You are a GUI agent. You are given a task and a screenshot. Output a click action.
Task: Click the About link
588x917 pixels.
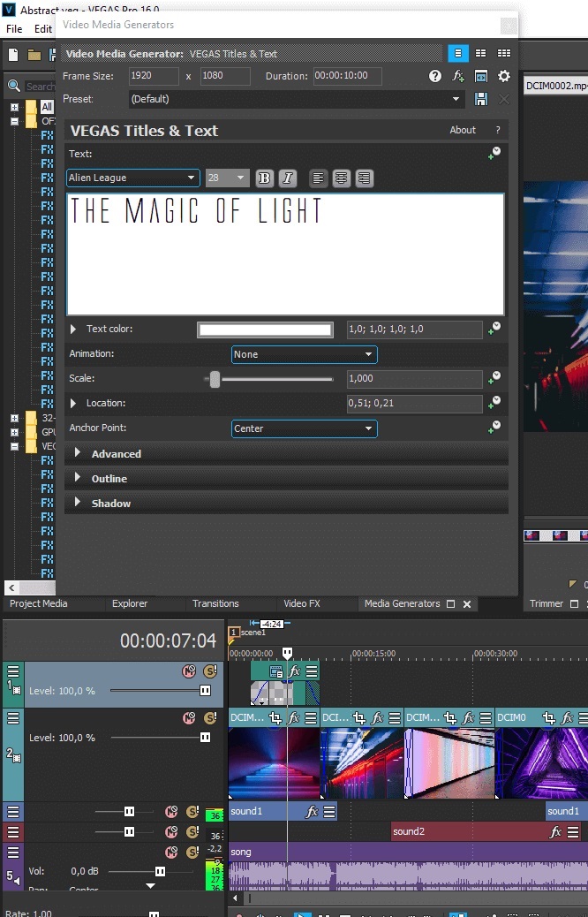coord(463,130)
